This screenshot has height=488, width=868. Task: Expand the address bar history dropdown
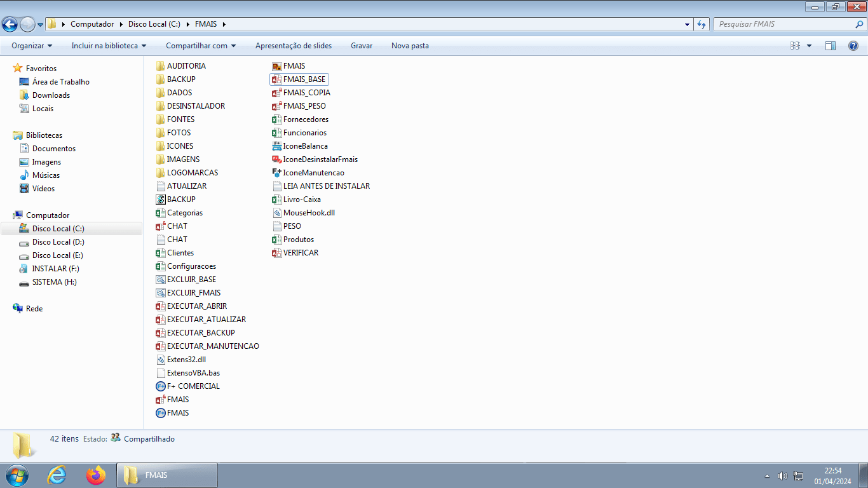point(688,24)
